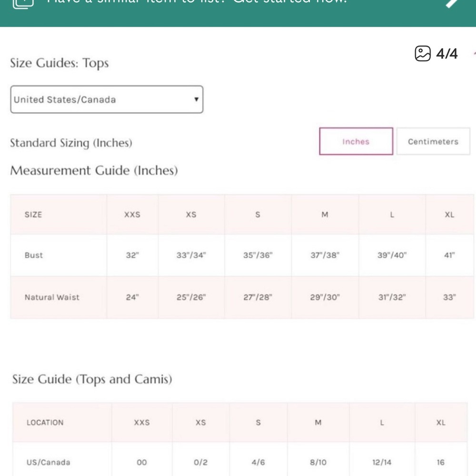Click the Natural Waist row label

pyautogui.click(x=52, y=297)
